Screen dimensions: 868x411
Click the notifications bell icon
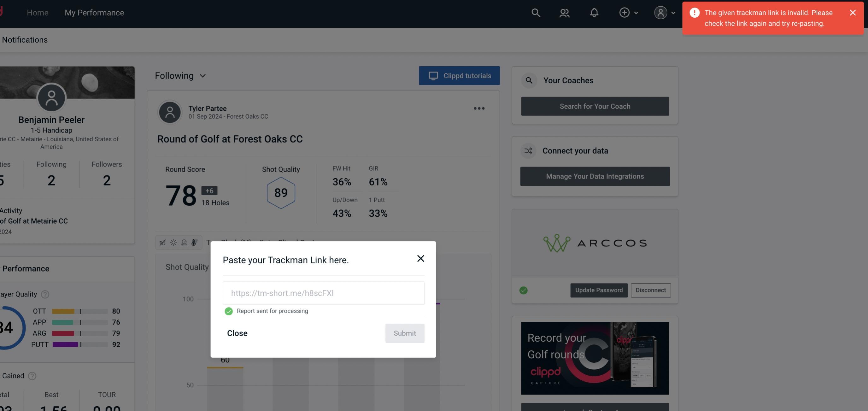coord(594,12)
